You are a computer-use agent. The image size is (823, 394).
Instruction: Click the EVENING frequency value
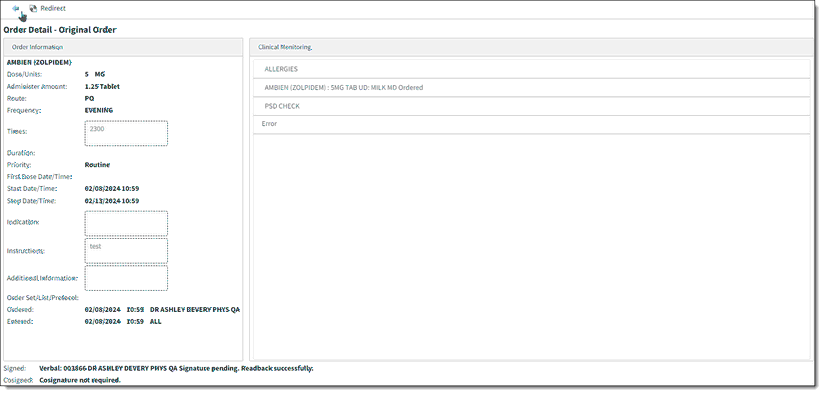(x=99, y=110)
